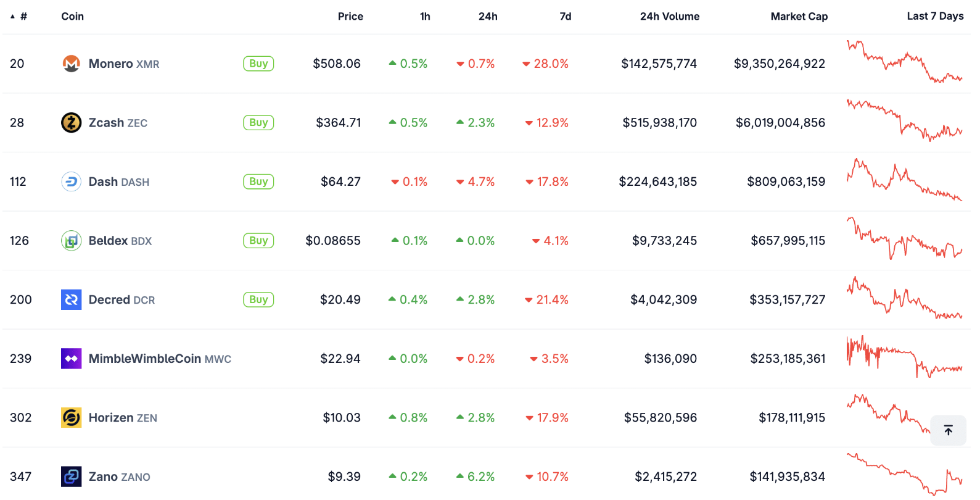Click the Buy button for Monero
This screenshot has height=500, width=980.
(x=258, y=64)
